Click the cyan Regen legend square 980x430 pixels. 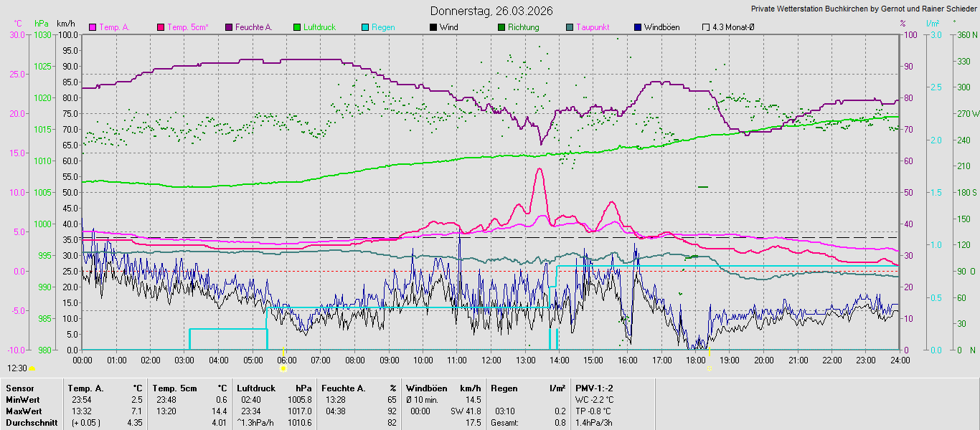365,27
